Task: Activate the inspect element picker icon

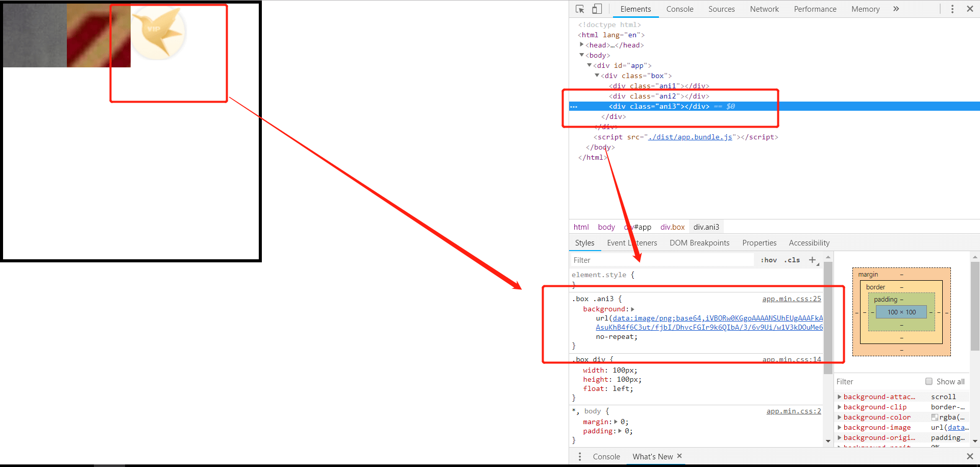Action: (x=580, y=9)
